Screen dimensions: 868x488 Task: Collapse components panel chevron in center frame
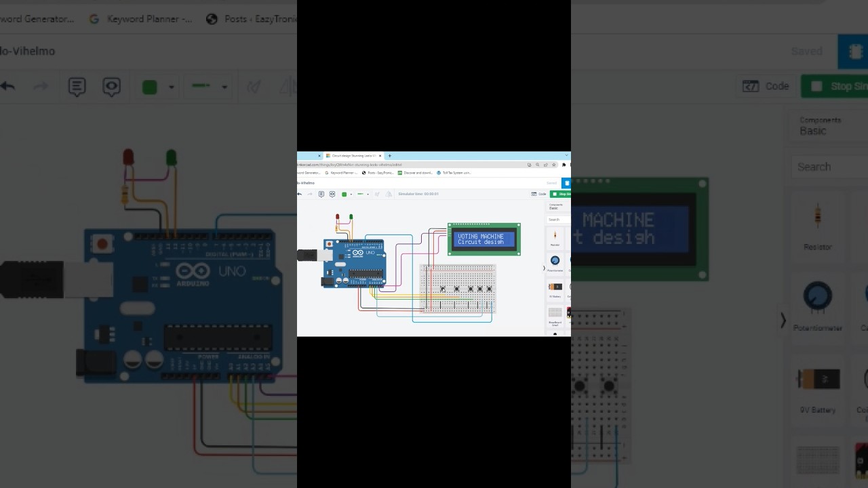(x=544, y=268)
